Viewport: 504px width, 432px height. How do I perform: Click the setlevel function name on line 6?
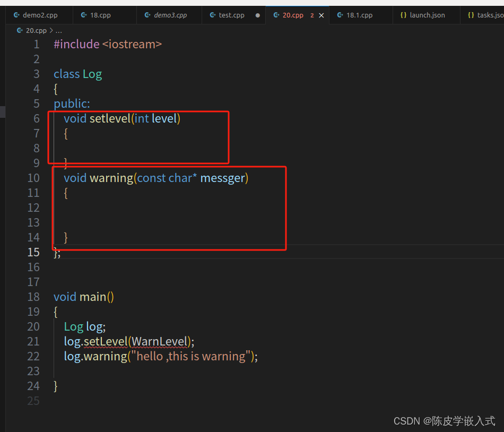pos(110,118)
